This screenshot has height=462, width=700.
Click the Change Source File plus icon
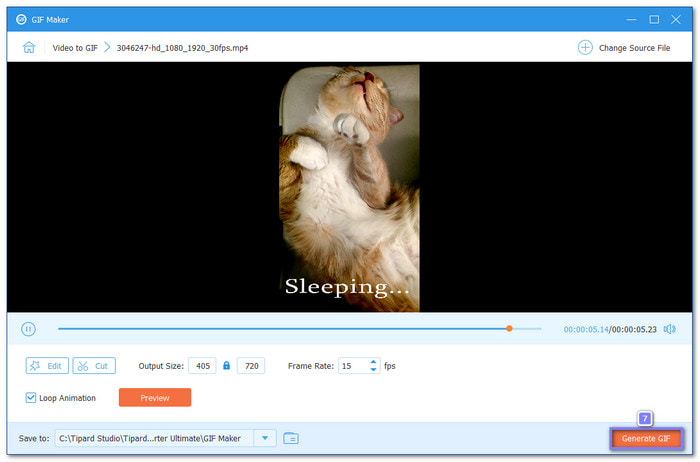[x=585, y=47]
